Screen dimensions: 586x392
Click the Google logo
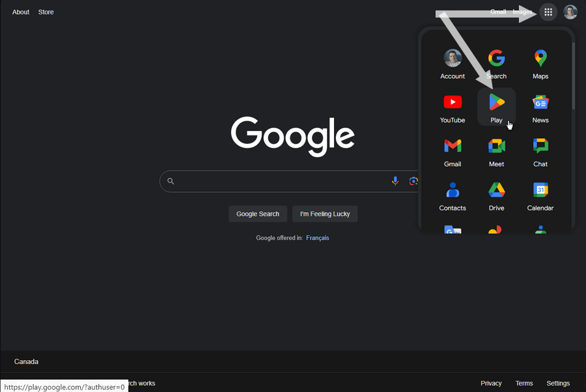pos(292,136)
